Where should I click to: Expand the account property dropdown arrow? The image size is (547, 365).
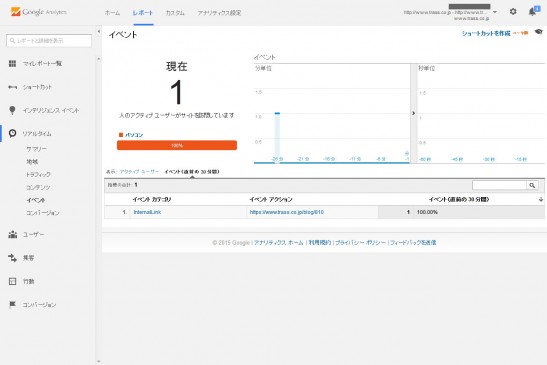coord(495,12)
